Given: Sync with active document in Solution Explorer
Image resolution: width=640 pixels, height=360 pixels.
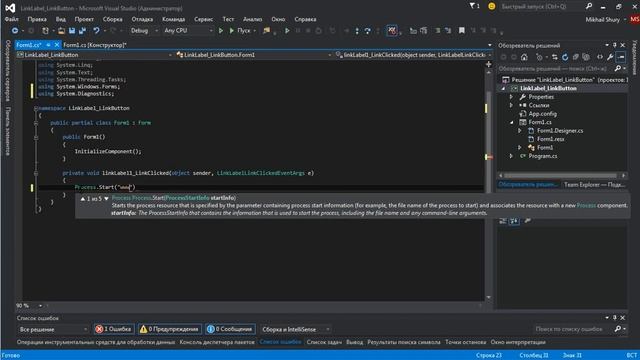Looking at the screenshot, I should coord(554,57).
